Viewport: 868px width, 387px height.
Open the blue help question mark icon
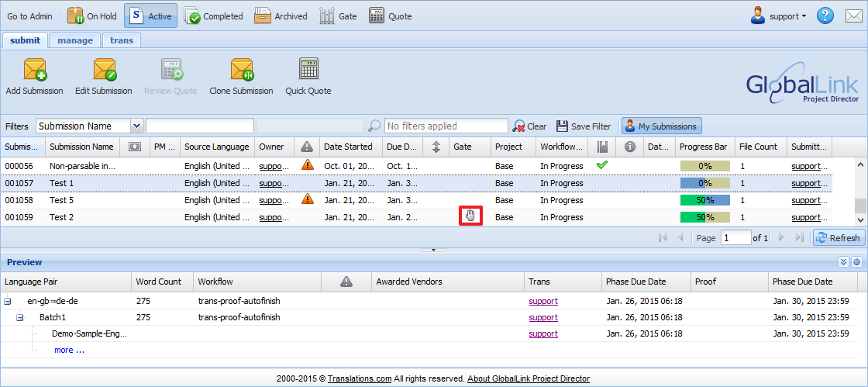(x=825, y=16)
